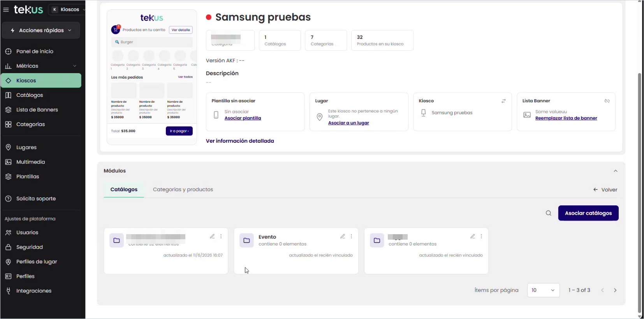Screen dimensions: 644x319
Task: Click the shopping cart icon in preview
Action: pos(116,30)
